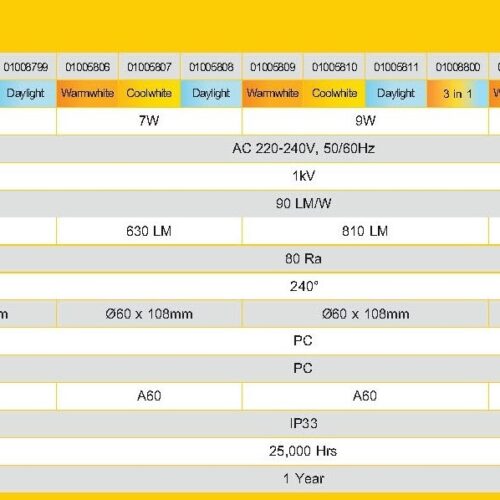
Task: Select product code 01005810
Action: pos(335,67)
